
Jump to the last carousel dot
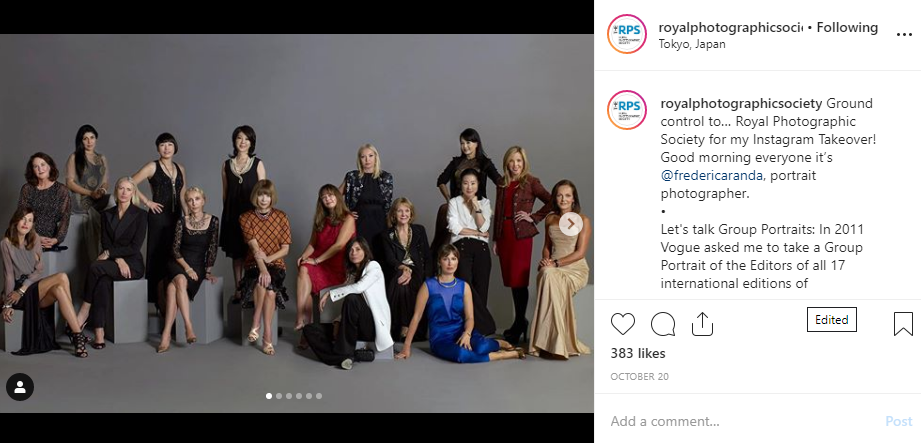coord(319,396)
